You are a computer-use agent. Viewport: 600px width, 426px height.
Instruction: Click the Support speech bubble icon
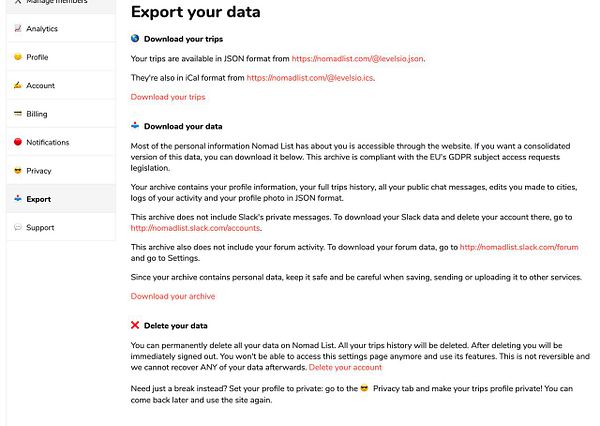[18, 227]
